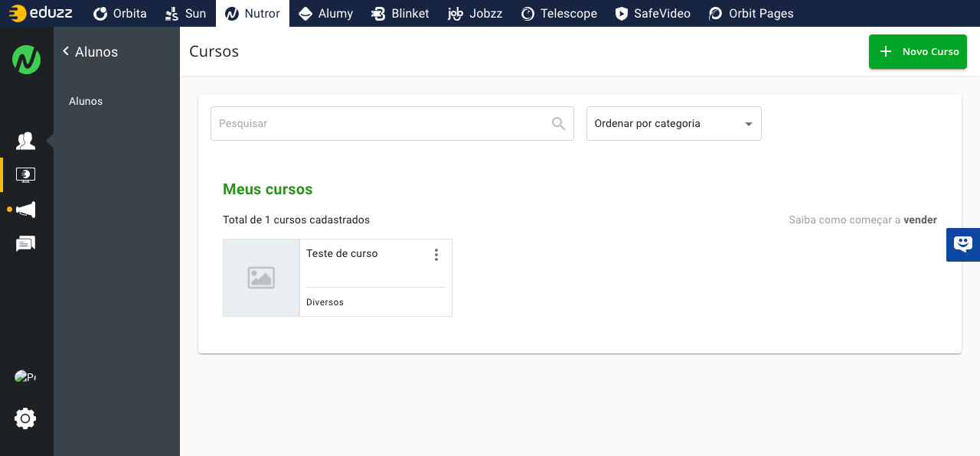The image size is (980, 456).
Task: Open the three-dot menu on Teste de curso
Action: [x=436, y=255]
